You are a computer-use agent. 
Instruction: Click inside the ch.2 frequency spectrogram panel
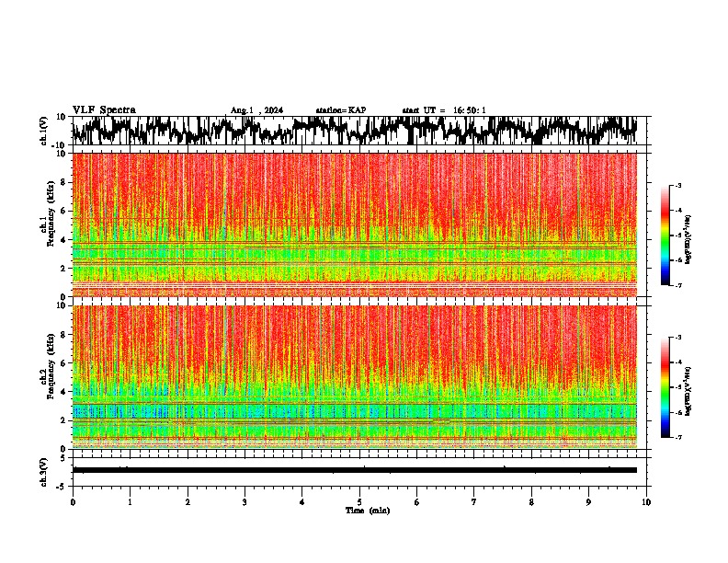coord(355,377)
